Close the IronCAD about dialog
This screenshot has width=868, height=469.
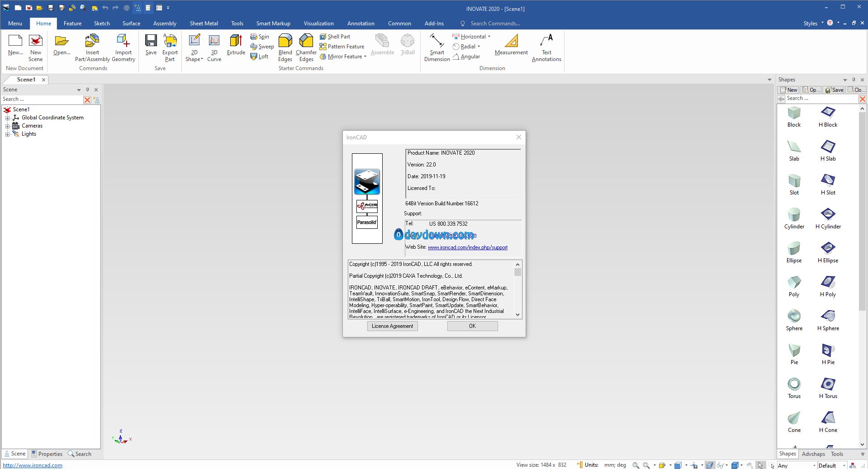[x=518, y=137]
